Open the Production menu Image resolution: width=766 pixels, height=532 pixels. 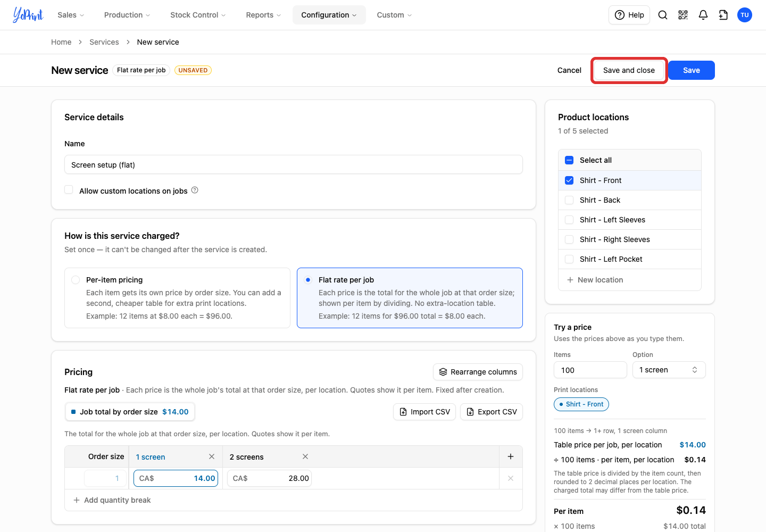coord(127,15)
